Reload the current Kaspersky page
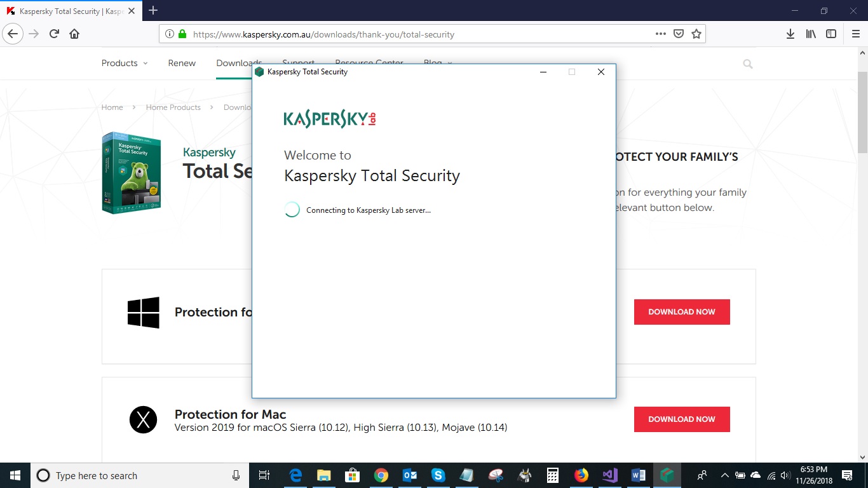 click(54, 34)
